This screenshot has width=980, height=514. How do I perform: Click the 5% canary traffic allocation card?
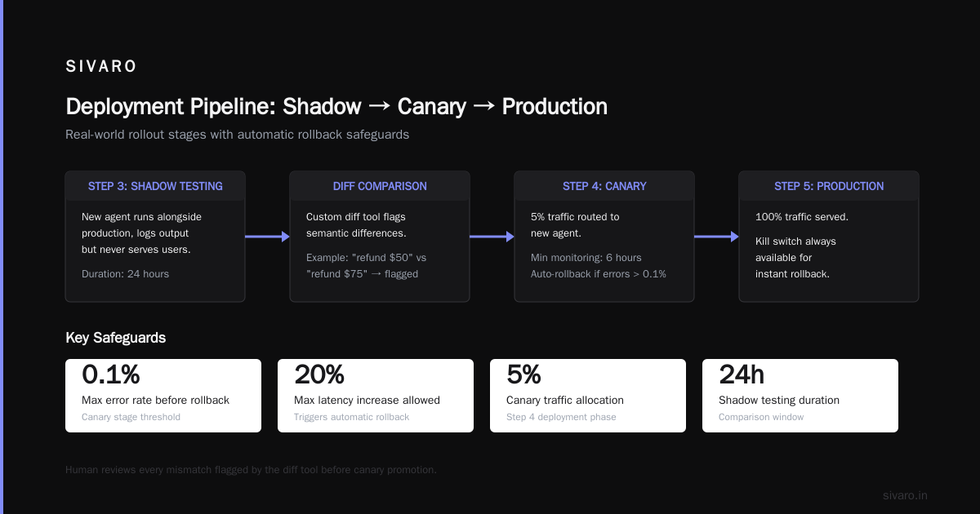pyautogui.click(x=588, y=396)
